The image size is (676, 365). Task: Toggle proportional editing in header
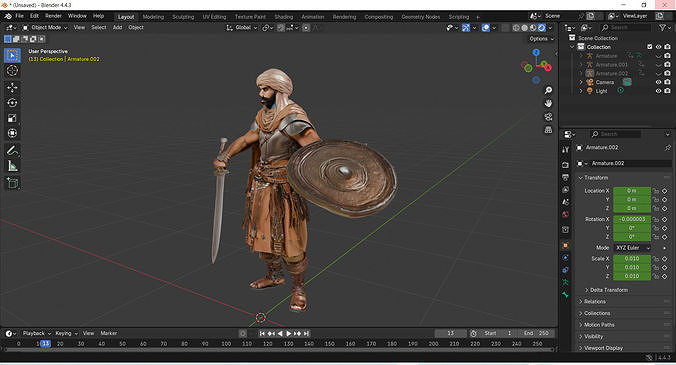[x=306, y=28]
